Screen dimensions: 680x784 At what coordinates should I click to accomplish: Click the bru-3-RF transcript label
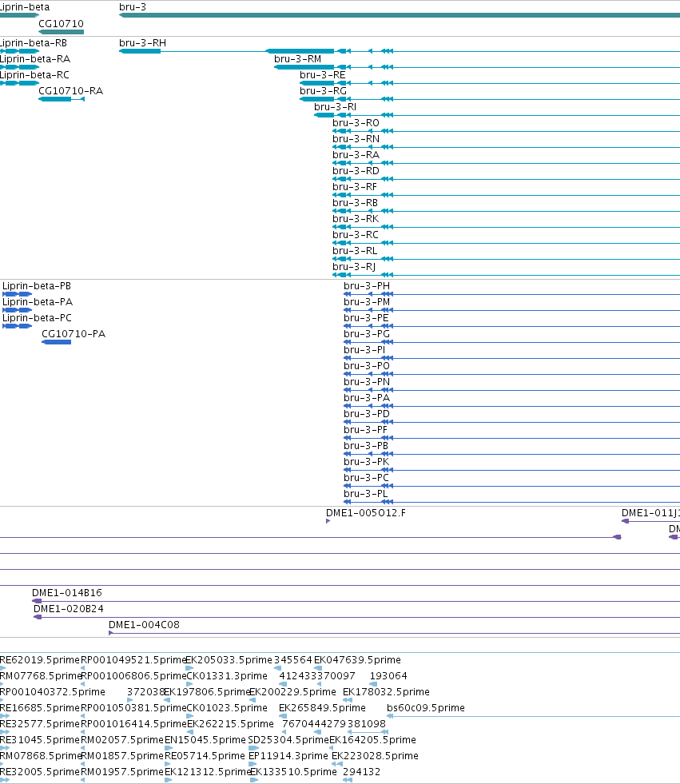[x=355, y=187]
